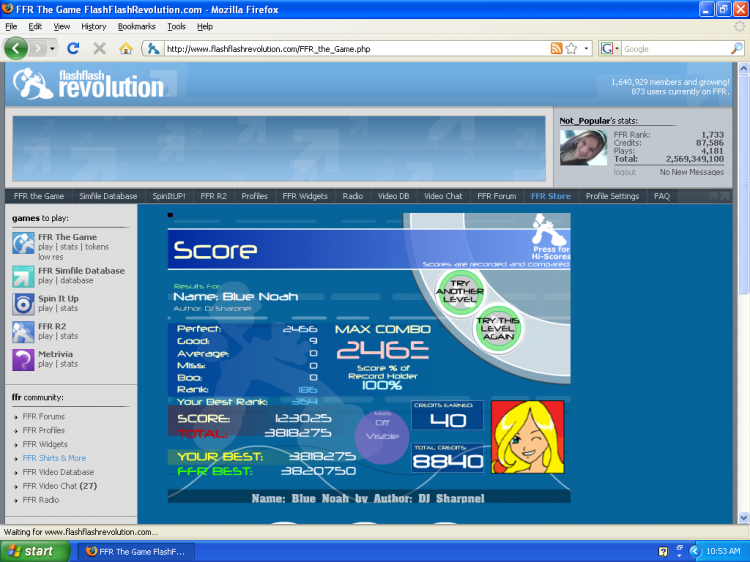Click the FFR R2 sidebar icon

[23, 332]
